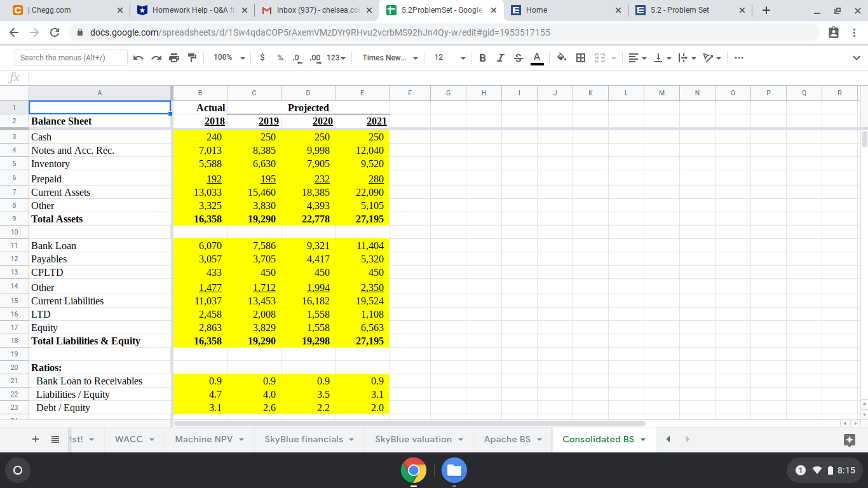
Task: Toggle italic formatting
Action: pyautogui.click(x=501, y=58)
